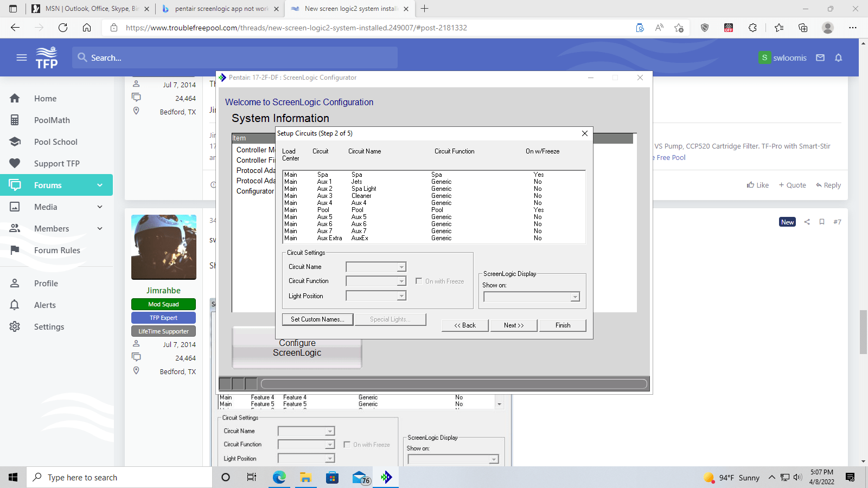Switch to pentair screenlogic app tab
This screenshot has width=868, height=488.
tap(221, 9)
